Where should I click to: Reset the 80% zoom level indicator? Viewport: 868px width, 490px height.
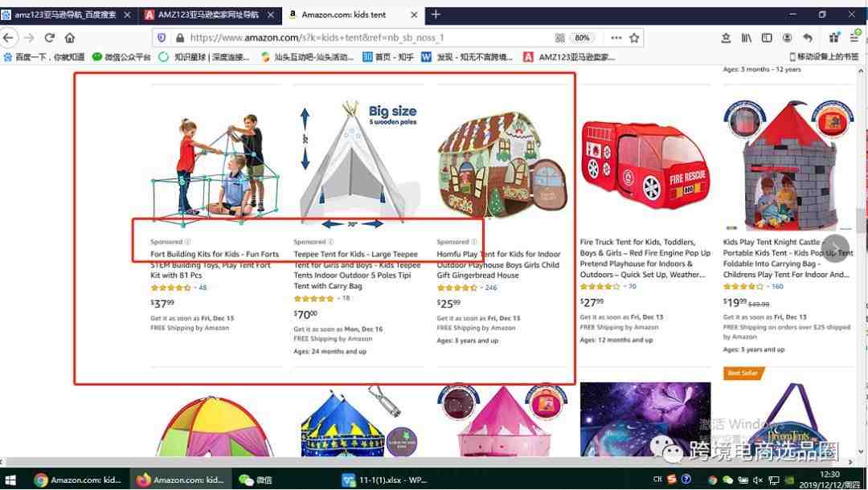[582, 38]
